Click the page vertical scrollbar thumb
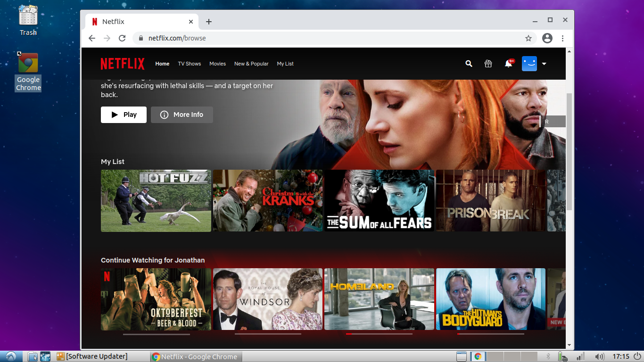The width and height of the screenshot is (644, 362). (x=570, y=151)
